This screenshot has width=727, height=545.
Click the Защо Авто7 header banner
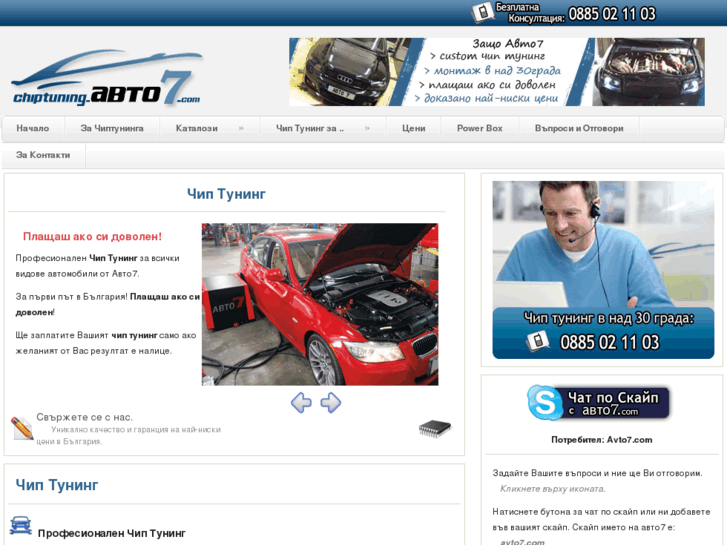click(497, 72)
